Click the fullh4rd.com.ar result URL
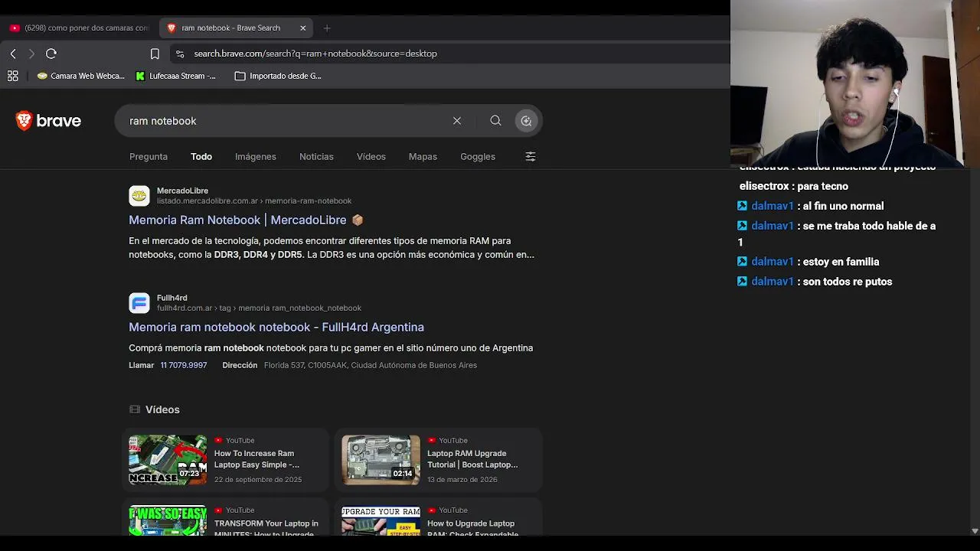 click(x=259, y=308)
